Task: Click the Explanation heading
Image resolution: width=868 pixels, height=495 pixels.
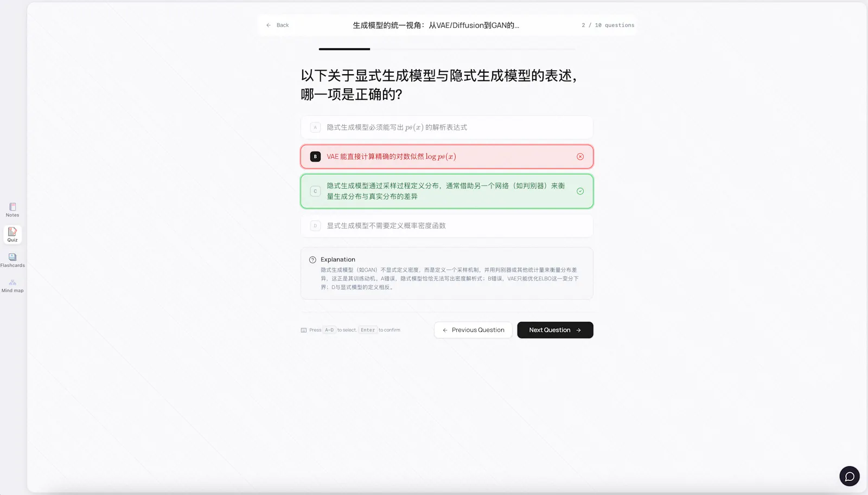Action: pyautogui.click(x=337, y=260)
